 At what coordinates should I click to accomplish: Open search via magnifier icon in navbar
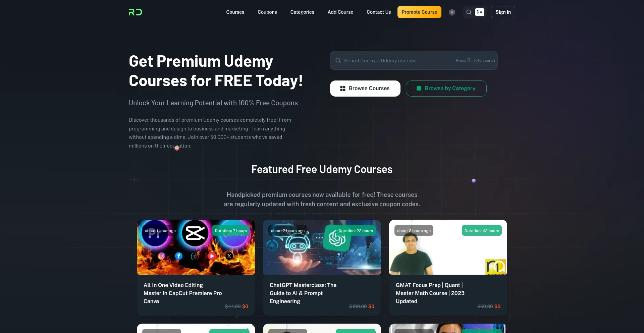[469, 12]
